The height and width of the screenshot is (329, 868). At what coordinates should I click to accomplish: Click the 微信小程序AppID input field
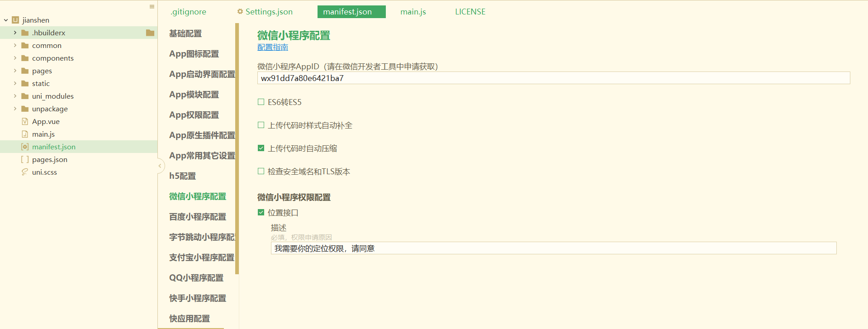pos(554,78)
